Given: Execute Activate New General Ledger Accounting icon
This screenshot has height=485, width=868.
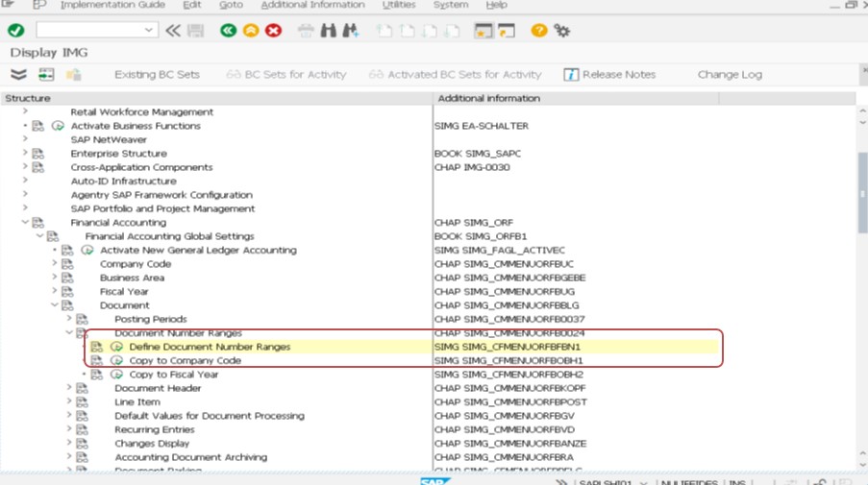Looking at the screenshot, I should click(87, 250).
